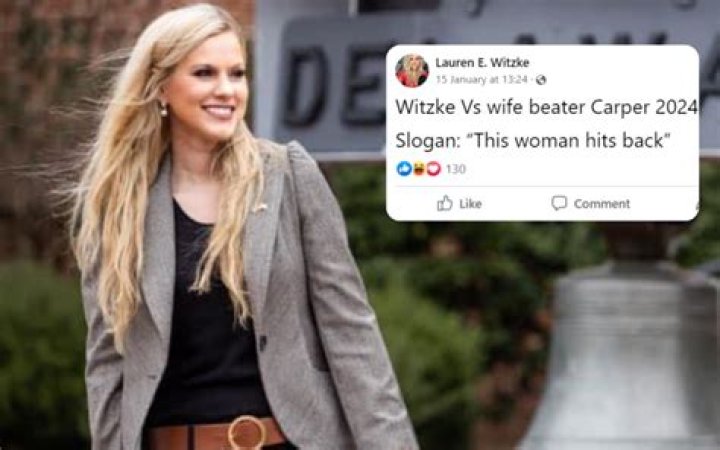
Task: Click the 'This woman hits back' slogan text
Action: 568,140
